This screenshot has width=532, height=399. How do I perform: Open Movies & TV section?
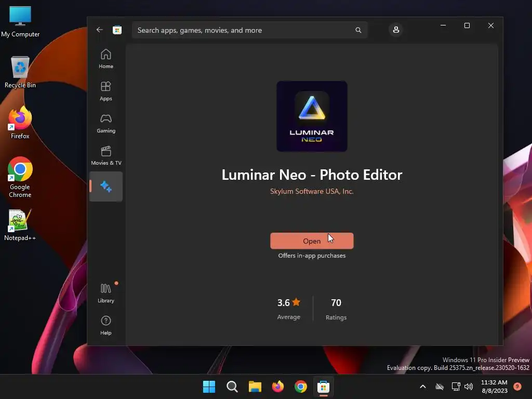106,155
